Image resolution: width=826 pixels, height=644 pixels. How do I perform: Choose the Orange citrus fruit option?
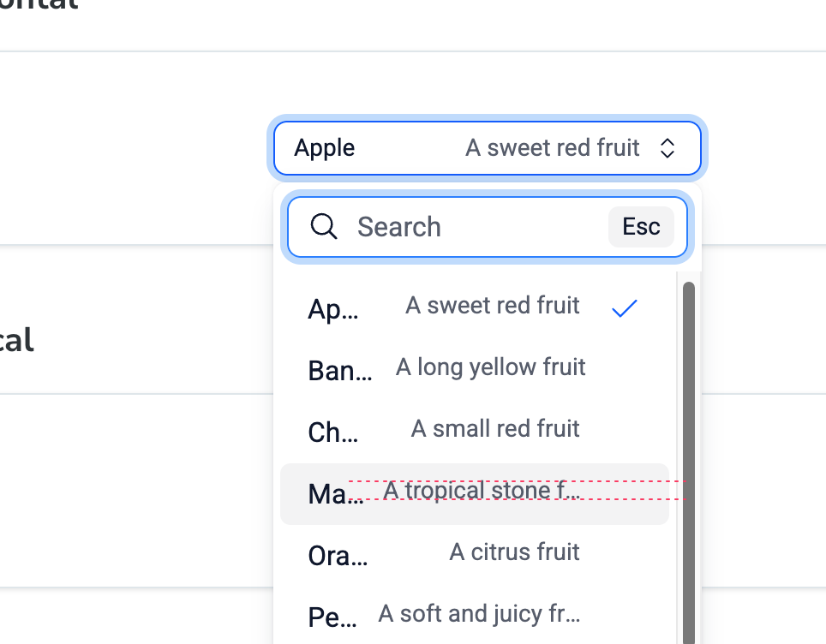pyautogui.click(x=474, y=555)
